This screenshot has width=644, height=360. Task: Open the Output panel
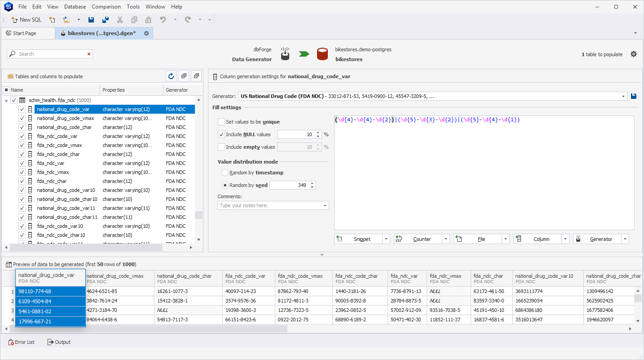pyautogui.click(x=59, y=342)
